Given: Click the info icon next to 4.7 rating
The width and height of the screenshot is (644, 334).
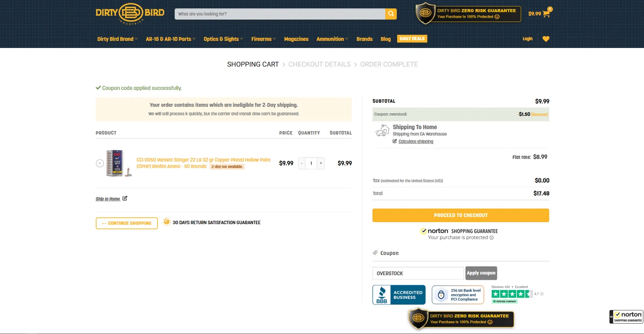Looking at the screenshot, I should click(542, 294).
